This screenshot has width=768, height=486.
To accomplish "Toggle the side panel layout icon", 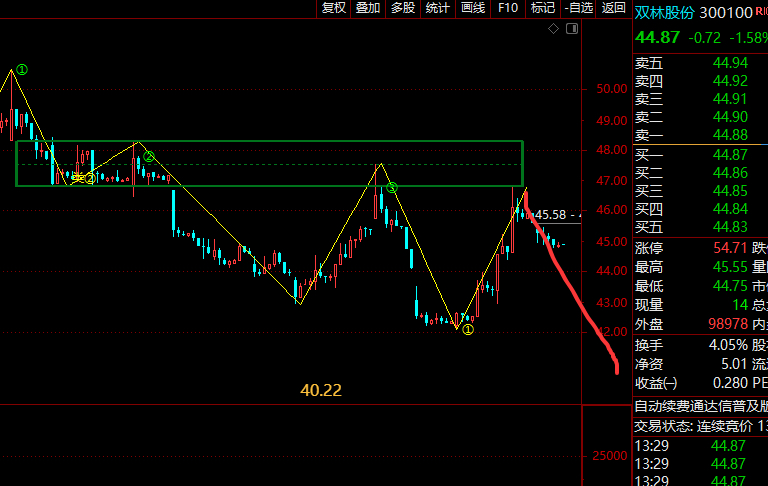I will point(572,29).
